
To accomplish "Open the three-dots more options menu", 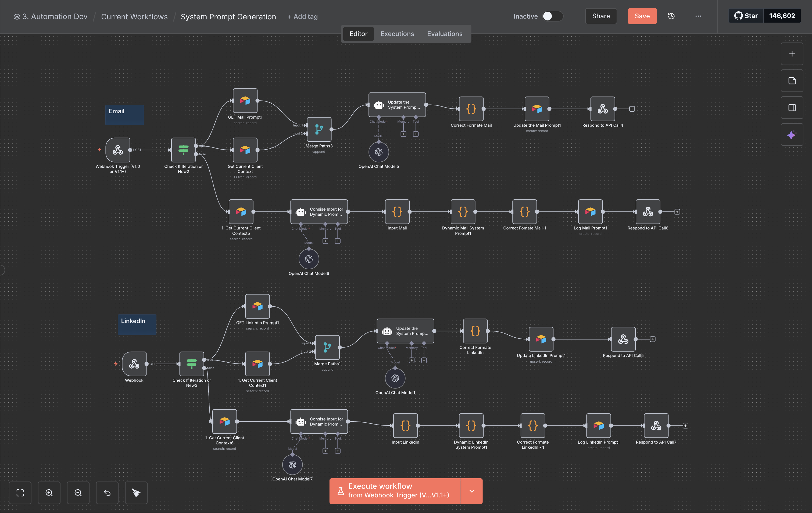I will point(698,16).
